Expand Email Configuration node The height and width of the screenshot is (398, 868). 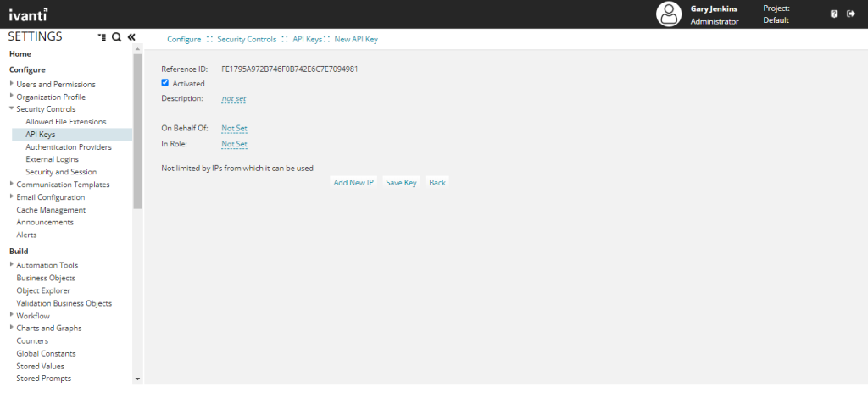pos(12,196)
